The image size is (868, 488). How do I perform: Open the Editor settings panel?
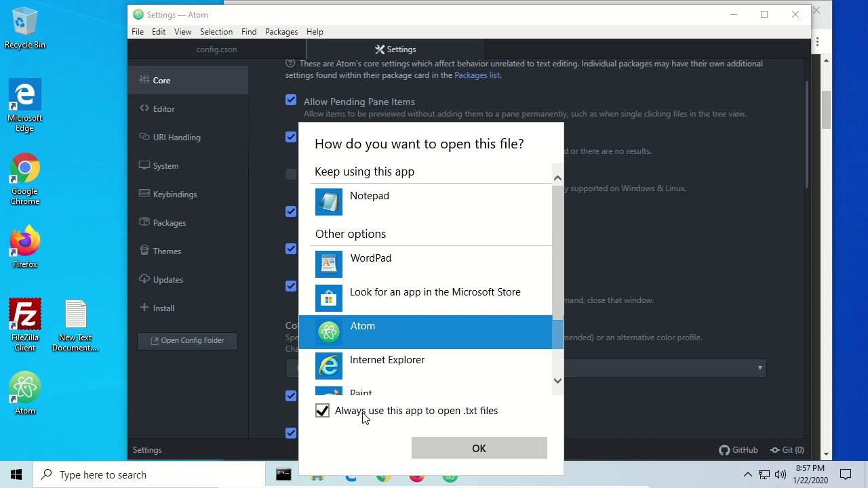point(187,108)
